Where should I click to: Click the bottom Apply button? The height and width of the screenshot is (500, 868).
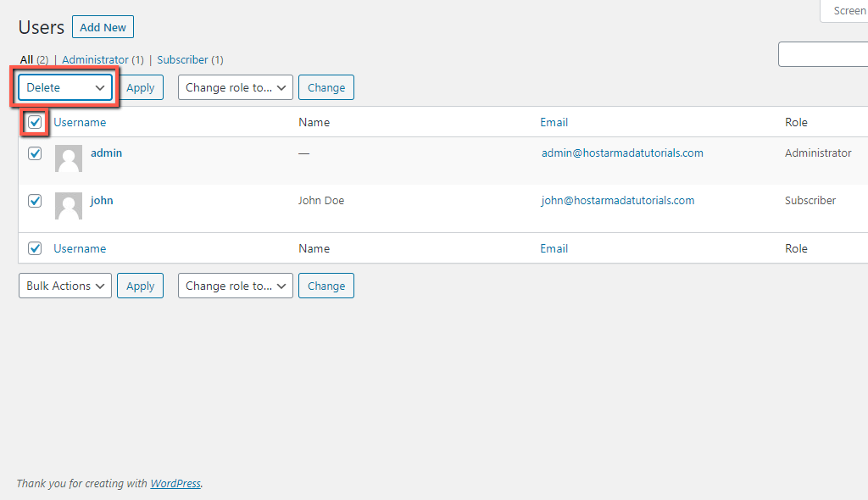click(141, 286)
